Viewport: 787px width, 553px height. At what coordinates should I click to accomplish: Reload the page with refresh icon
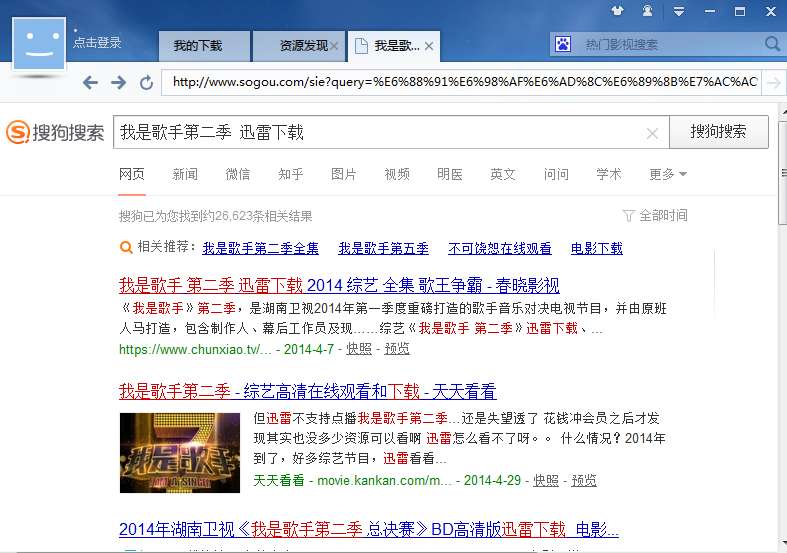point(147,82)
